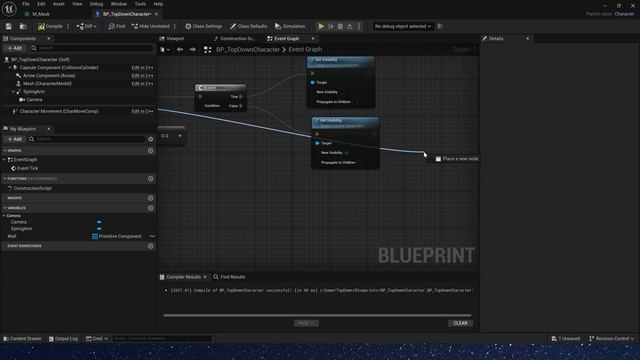
Task: Click the Eject button in toolbar
Action: tap(350, 26)
